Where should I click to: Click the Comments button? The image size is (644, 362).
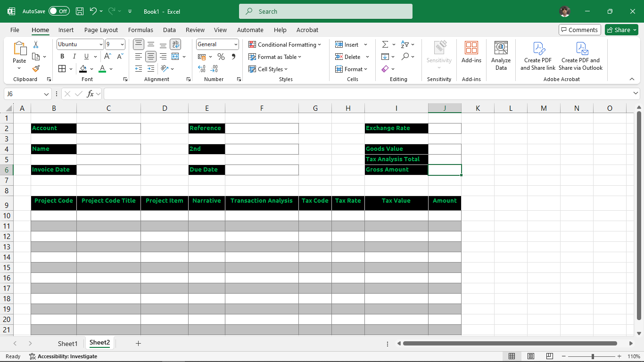click(580, 30)
